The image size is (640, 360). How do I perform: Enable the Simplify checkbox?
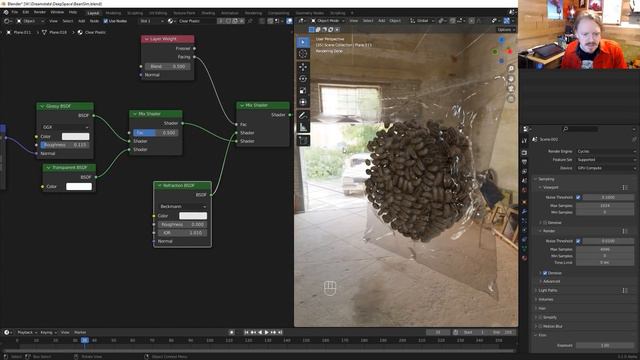[x=540, y=317]
